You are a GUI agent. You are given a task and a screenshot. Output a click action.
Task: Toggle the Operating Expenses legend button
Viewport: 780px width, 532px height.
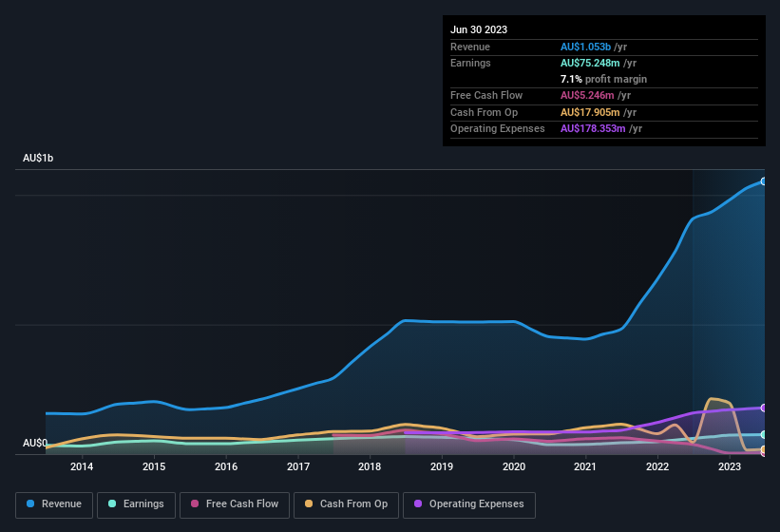click(x=469, y=504)
